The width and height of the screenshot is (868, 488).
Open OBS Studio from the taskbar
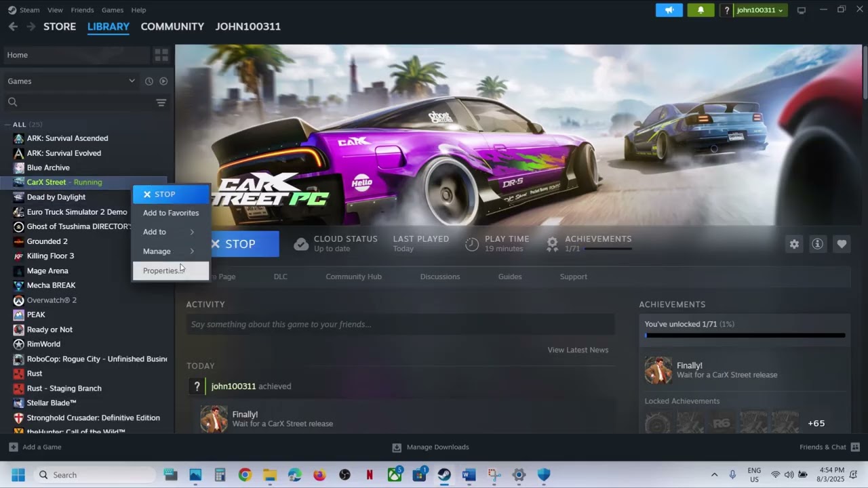point(344,475)
